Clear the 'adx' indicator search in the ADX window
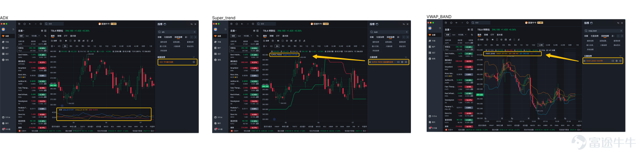This screenshot has height=157, width=644. coord(194,32)
